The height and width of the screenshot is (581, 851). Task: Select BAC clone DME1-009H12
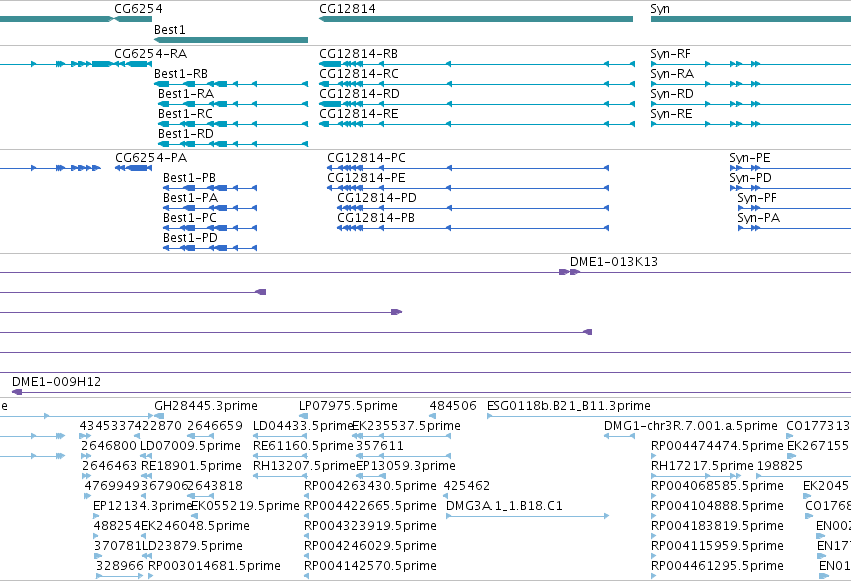[56, 382]
